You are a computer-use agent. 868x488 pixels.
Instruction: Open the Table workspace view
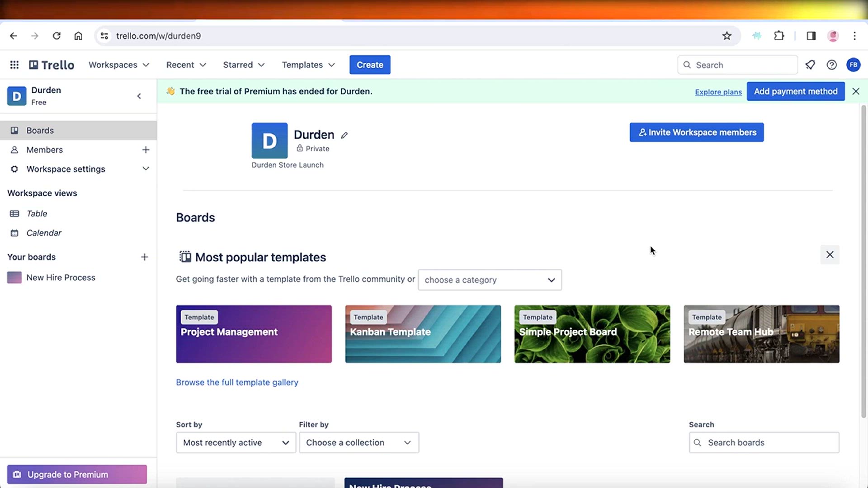[78, 213]
